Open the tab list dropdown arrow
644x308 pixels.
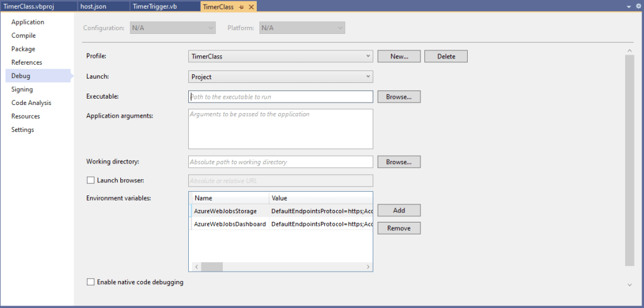click(629, 6)
